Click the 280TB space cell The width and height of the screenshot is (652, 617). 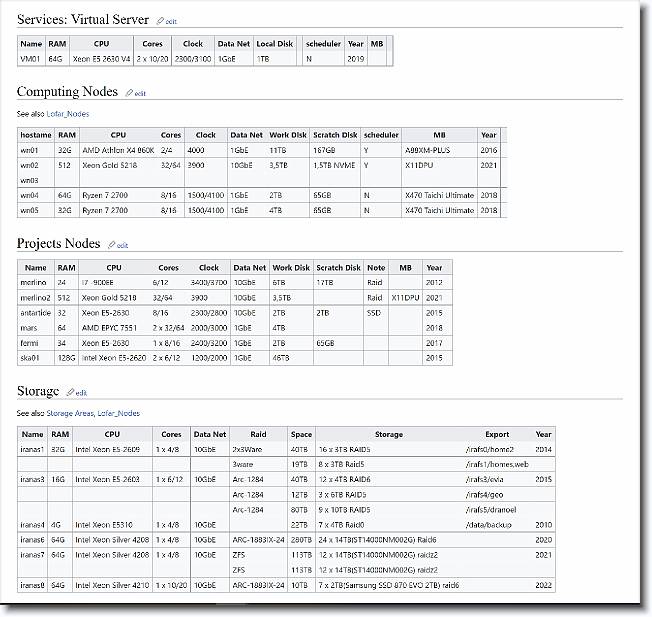[301, 540]
